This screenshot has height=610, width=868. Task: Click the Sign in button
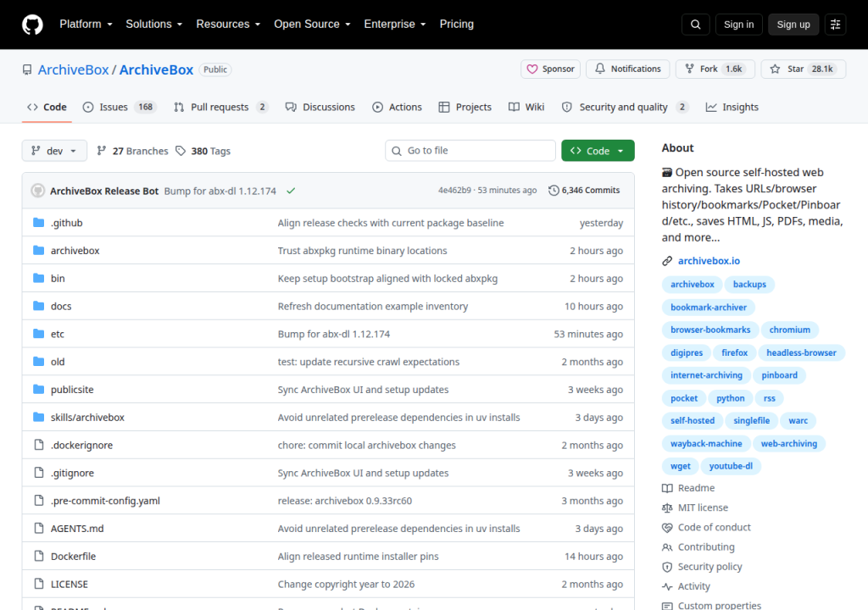[x=738, y=25]
